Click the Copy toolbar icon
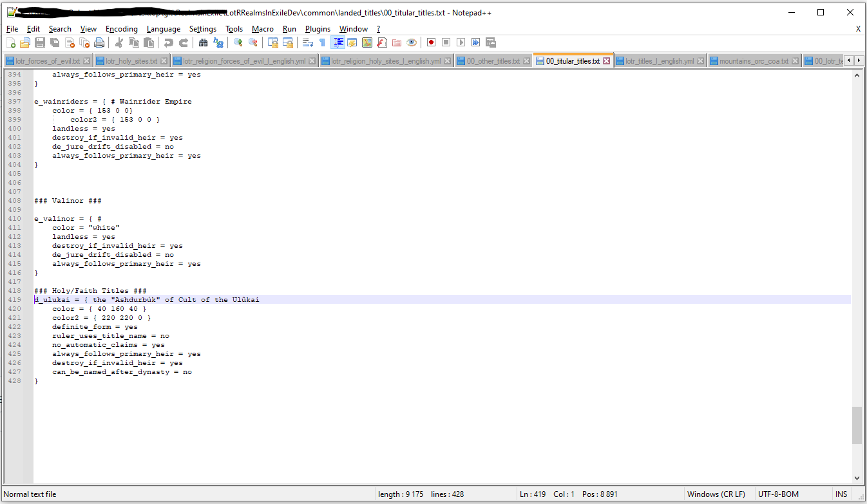The width and height of the screenshot is (867, 504). pos(134,42)
